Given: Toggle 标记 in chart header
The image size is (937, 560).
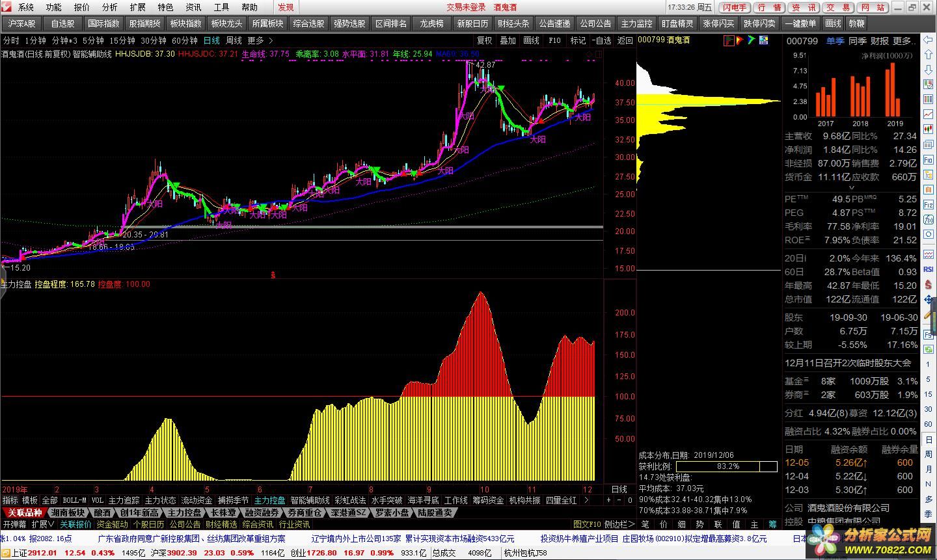Looking at the screenshot, I should (x=578, y=40).
